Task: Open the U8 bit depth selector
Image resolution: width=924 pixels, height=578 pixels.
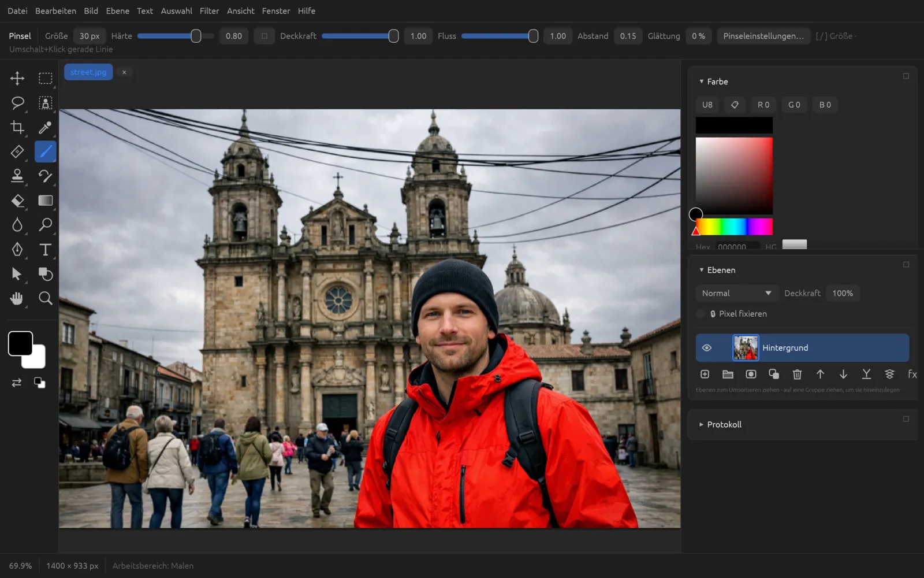Action: pos(707,105)
